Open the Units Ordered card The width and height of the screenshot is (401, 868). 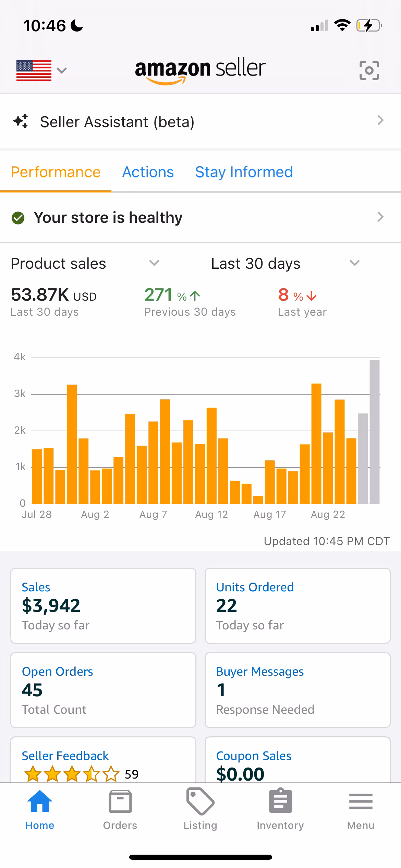pyautogui.click(x=297, y=606)
